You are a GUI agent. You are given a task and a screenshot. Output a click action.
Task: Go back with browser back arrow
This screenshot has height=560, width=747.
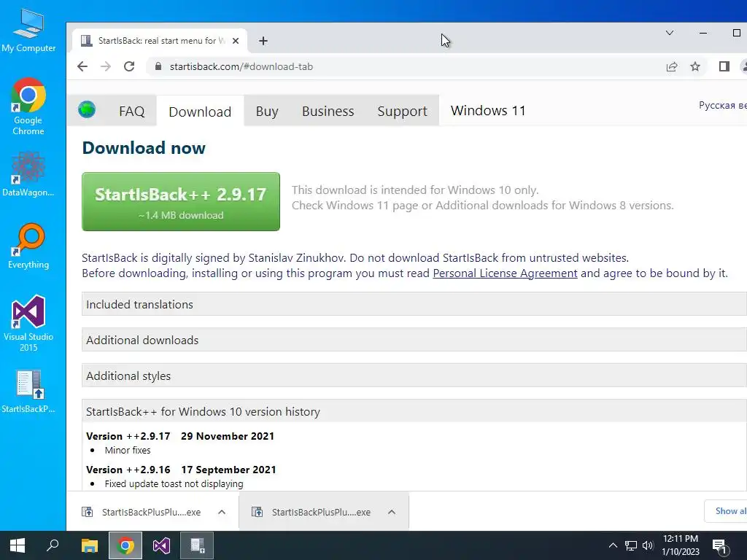[82, 66]
